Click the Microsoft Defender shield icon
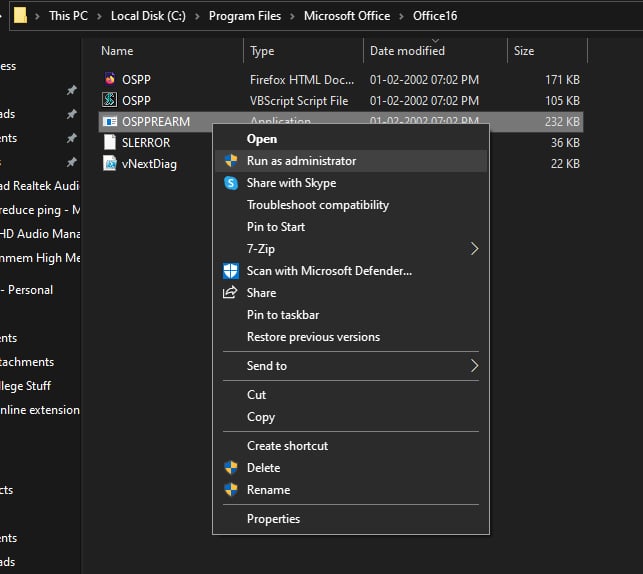The width and height of the screenshot is (643, 574). (231, 271)
